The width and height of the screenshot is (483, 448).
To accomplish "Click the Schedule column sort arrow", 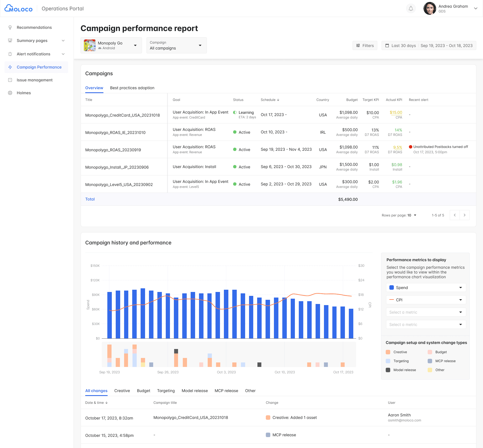I will click(x=278, y=100).
